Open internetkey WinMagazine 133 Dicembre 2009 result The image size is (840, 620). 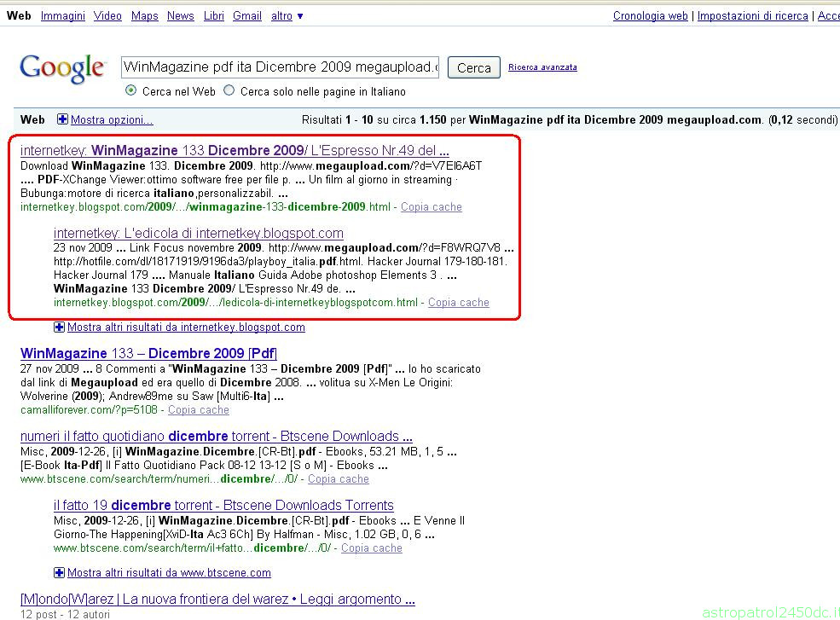coord(235,151)
